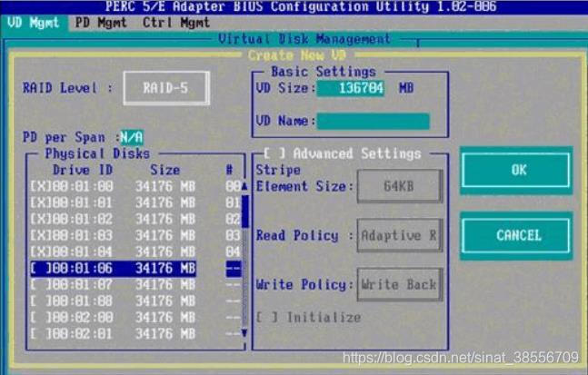Screen dimensions: 588x375
Task: Uncheck drive 00:01:04 in Physical Disks
Action: point(41,252)
